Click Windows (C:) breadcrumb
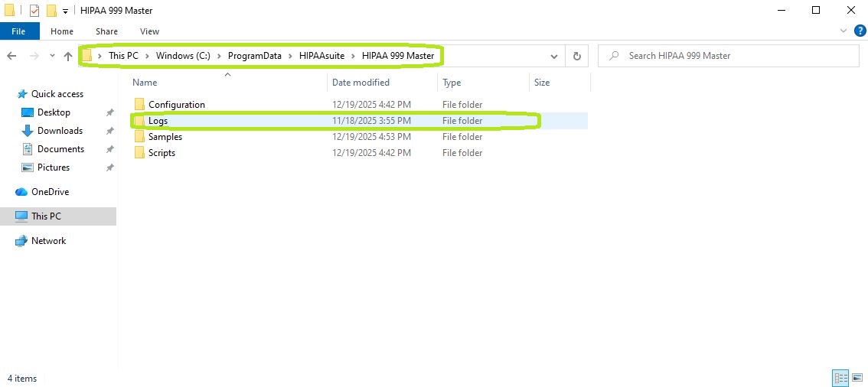This screenshot has width=868, height=387. pyautogui.click(x=183, y=56)
